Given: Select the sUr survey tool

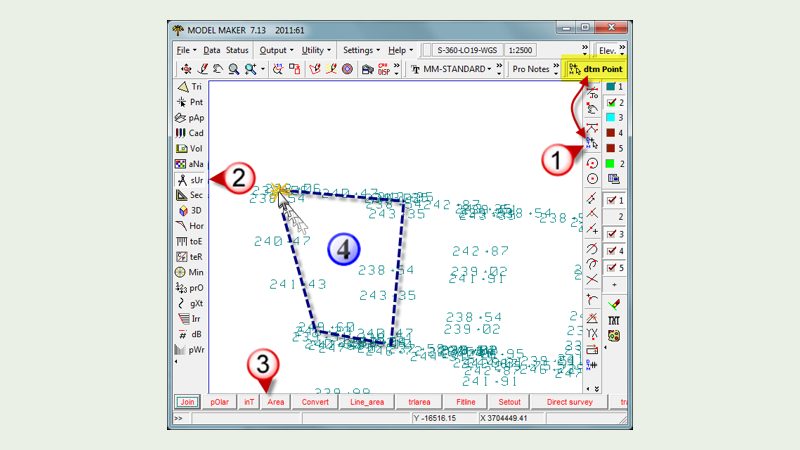Looking at the screenshot, I should [189, 180].
